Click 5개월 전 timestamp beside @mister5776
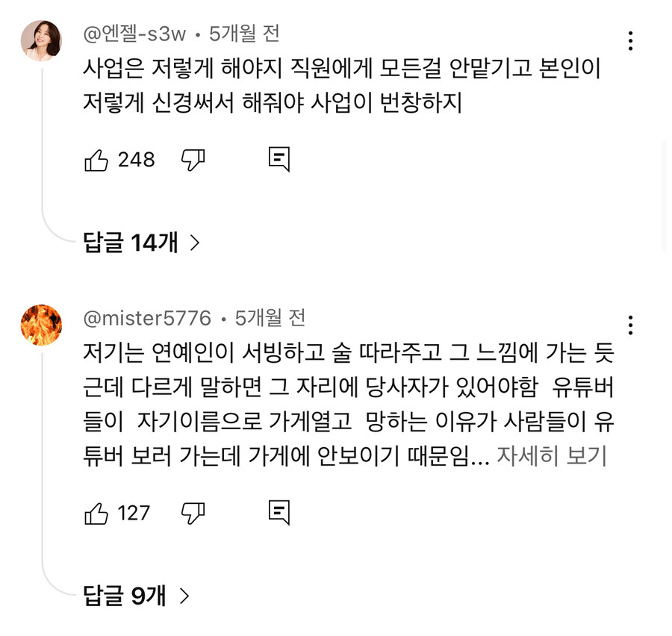This screenshot has width=672, height=636. [x=270, y=318]
